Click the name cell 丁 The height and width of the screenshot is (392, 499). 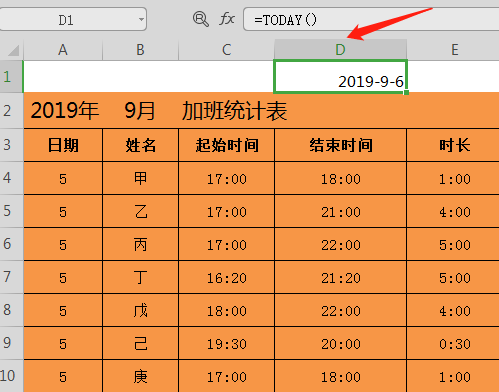click(140, 277)
